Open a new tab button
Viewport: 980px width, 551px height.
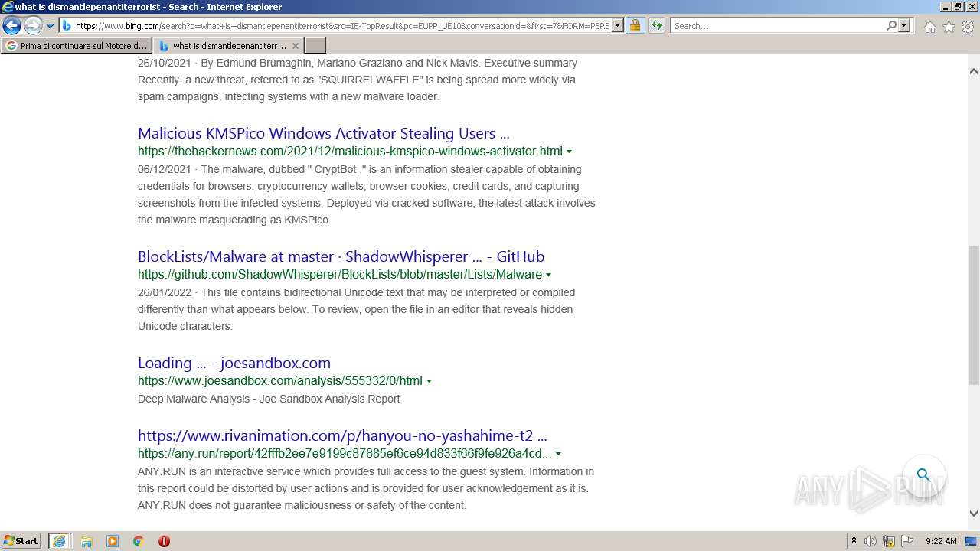pos(315,46)
